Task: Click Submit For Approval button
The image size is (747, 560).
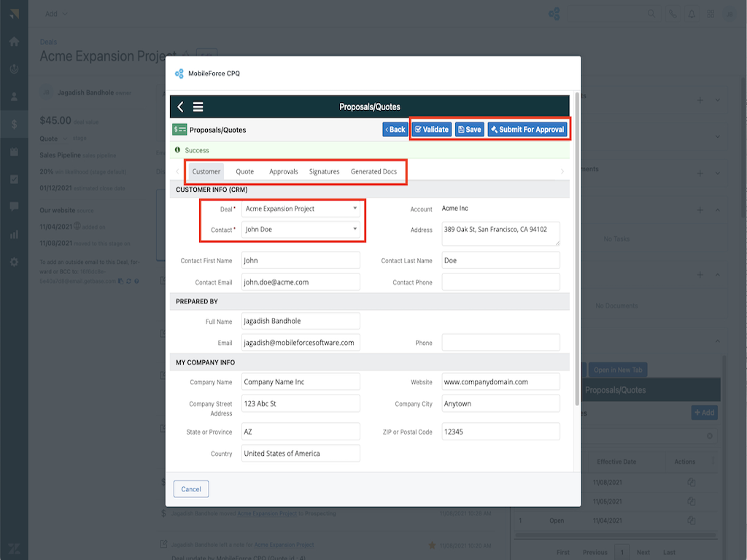Action: [527, 129]
